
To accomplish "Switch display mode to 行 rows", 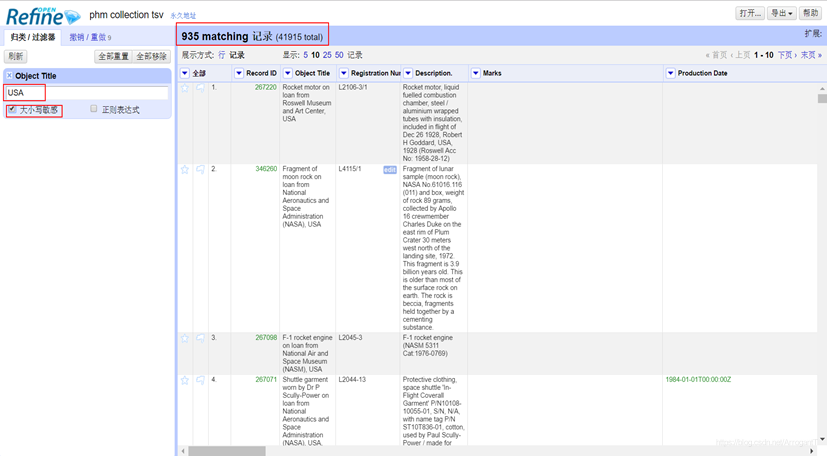I will [222, 55].
